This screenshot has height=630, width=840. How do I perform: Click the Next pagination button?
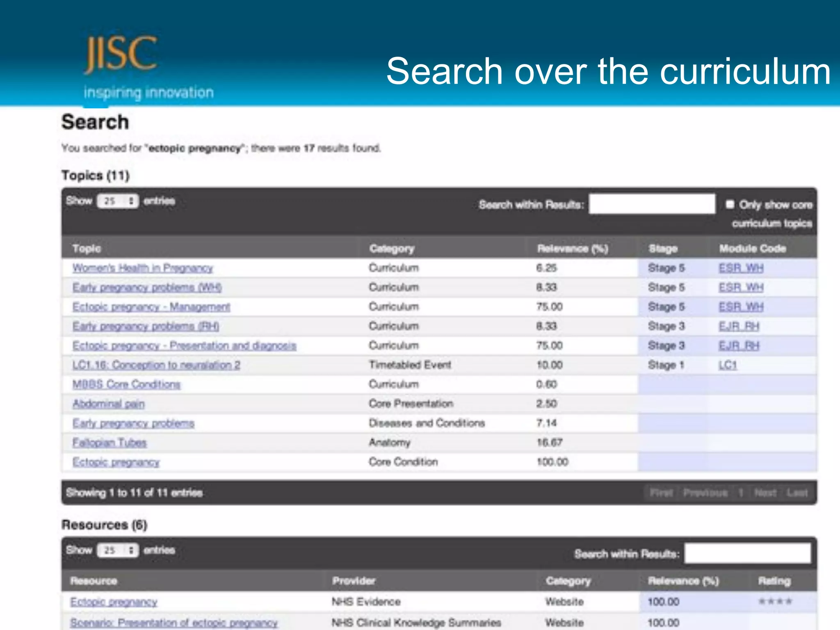(x=765, y=493)
